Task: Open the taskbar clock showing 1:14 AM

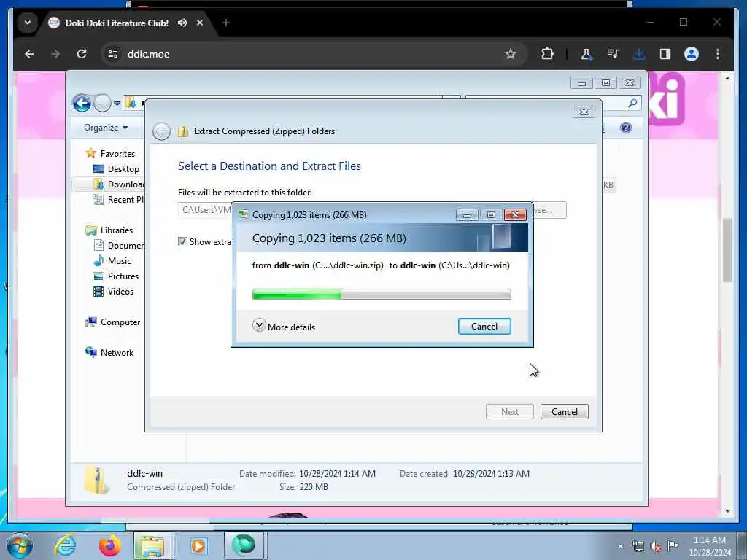Action: (710, 546)
